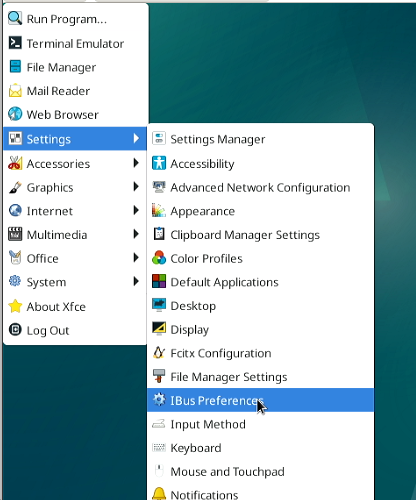Select Log Out menu entry

click(75, 330)
